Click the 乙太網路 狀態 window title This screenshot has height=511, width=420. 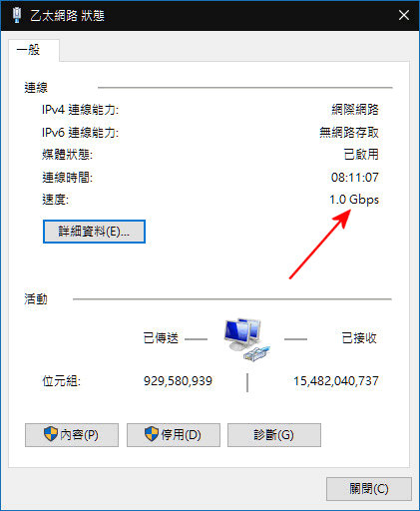click(x=68, y=16)
